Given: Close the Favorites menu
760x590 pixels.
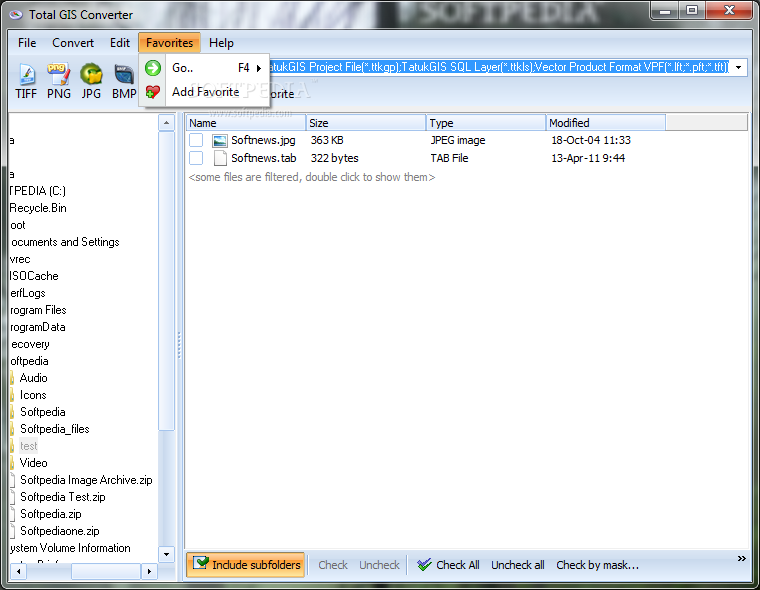Looking at the screenshot, I should [x=169, y=43].
